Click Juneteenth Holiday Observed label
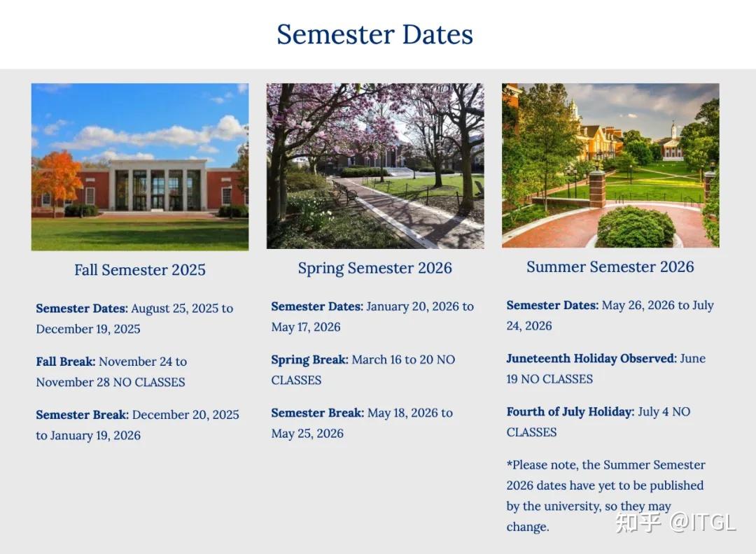 (591, 358)
